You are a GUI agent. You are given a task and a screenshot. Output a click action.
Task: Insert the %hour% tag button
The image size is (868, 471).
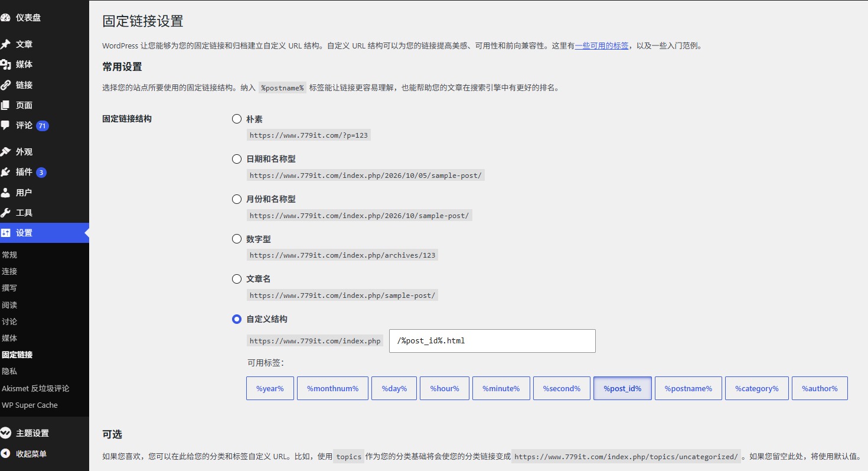(445, 388)
